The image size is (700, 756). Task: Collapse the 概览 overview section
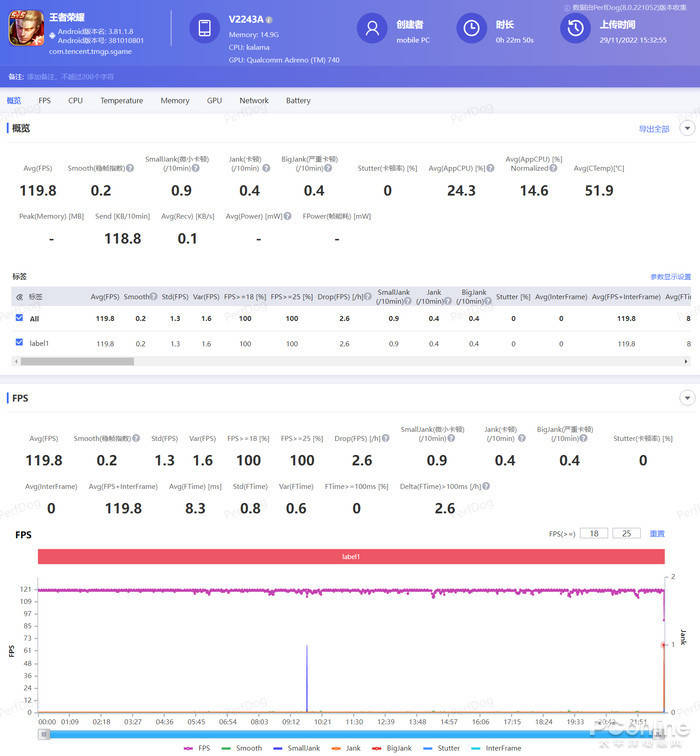[x=686, y=128]
